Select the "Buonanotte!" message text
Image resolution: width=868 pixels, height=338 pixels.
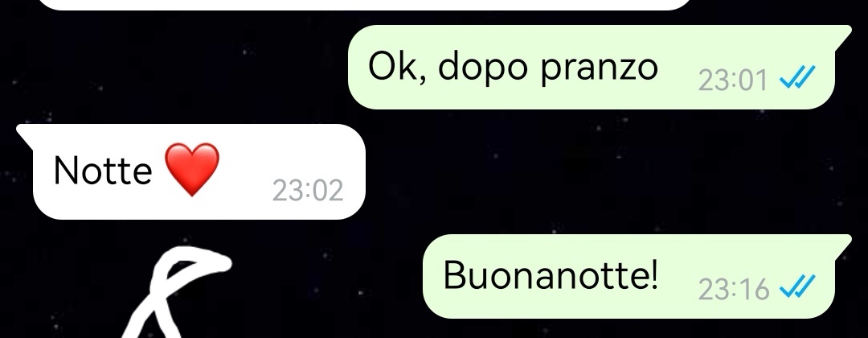pos(551,275)
